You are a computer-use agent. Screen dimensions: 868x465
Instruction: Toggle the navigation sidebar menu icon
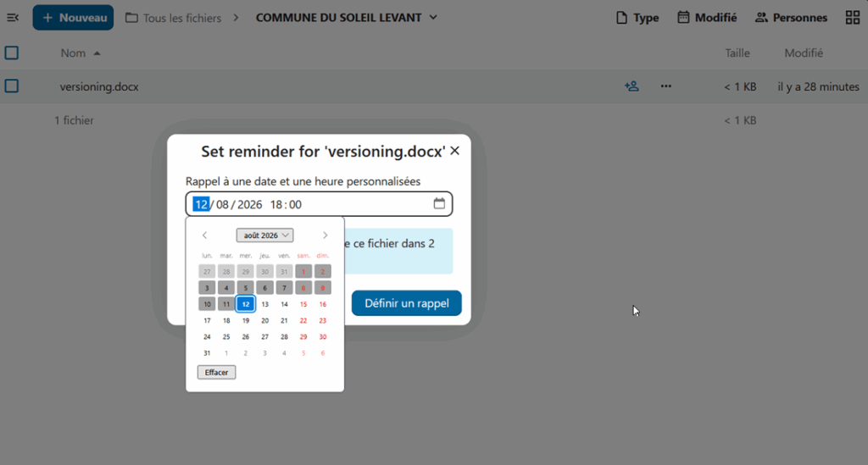[13, 18]
